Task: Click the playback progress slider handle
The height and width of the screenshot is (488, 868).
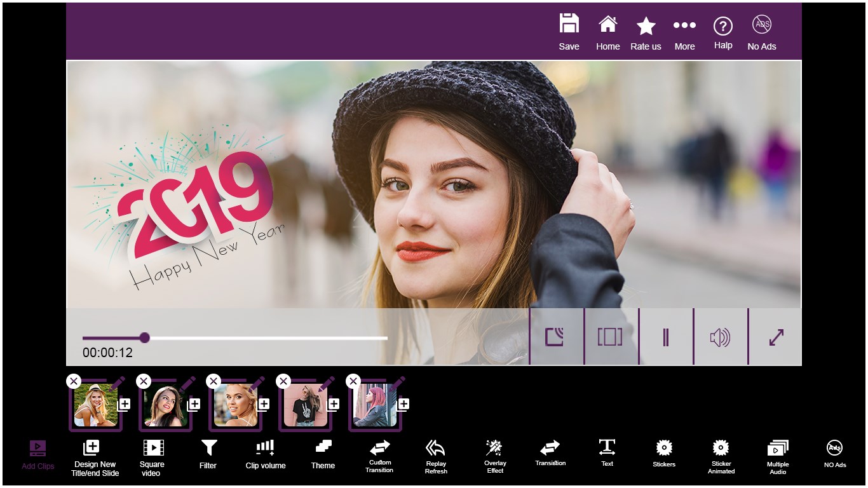Action: 144,337
